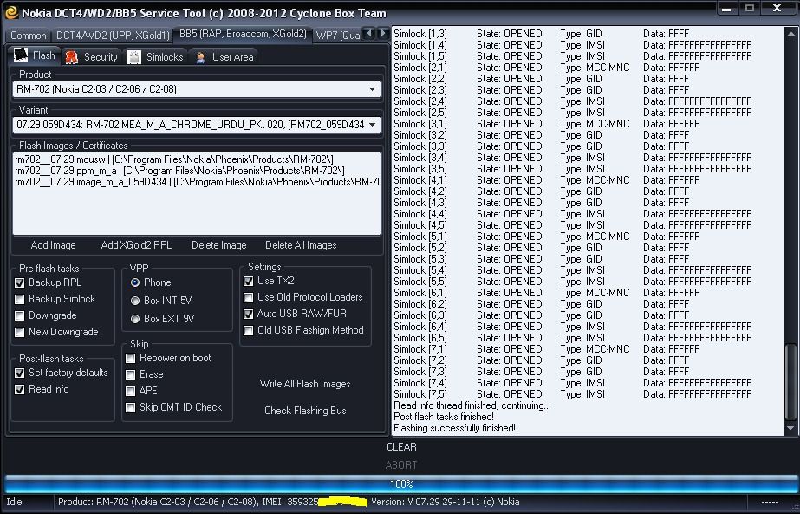Uncheck the Use TX2 option
Viewport: 800px width, 532px height.
[x=249, y=281]
